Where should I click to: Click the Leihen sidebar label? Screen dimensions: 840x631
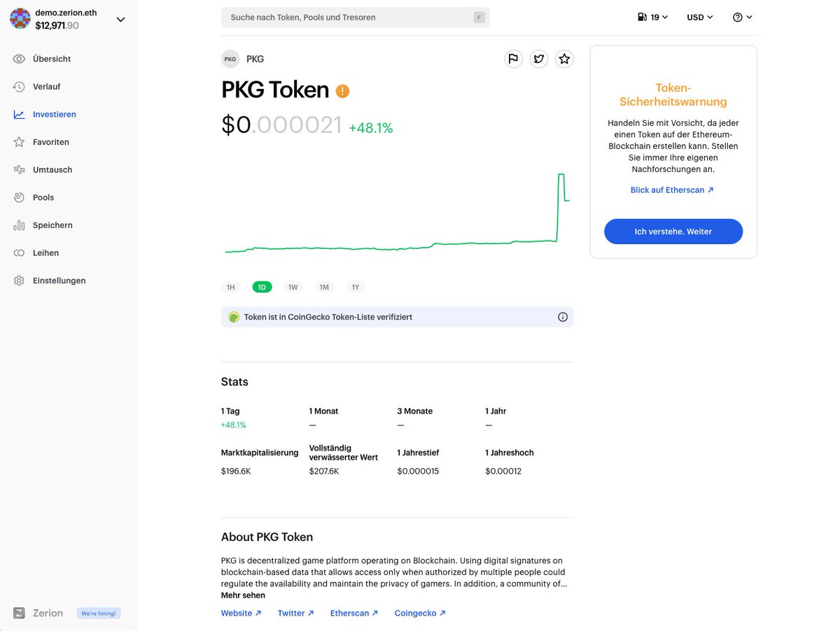(45, 253)
